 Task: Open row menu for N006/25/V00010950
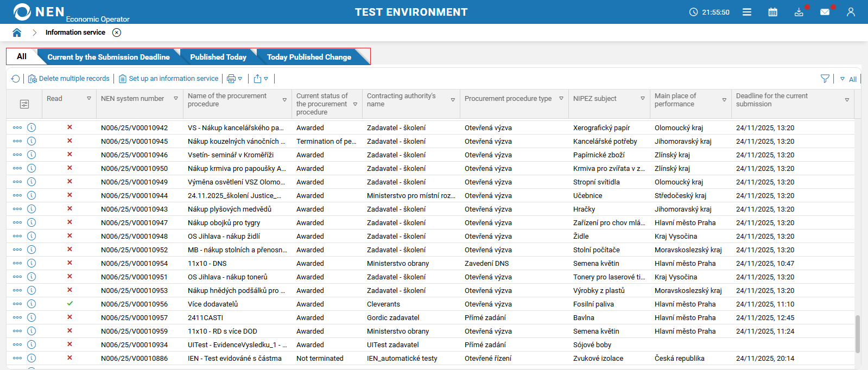pos(17,168)
